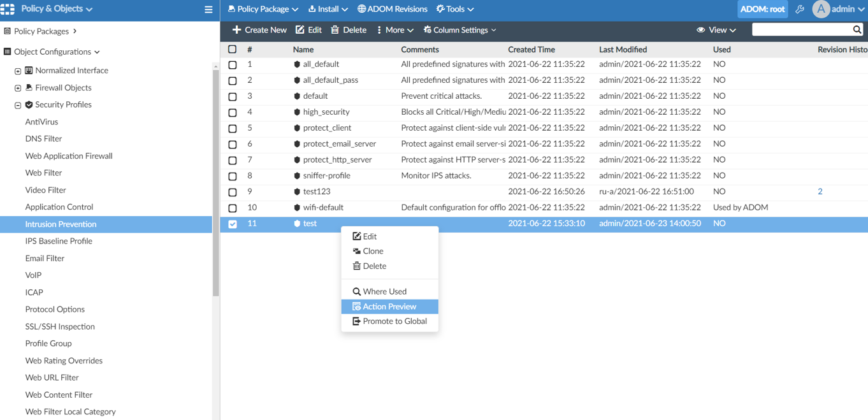Click the Fortinet grid logo icon
Screen dimensions: 868x420
[x=8, y=9]
